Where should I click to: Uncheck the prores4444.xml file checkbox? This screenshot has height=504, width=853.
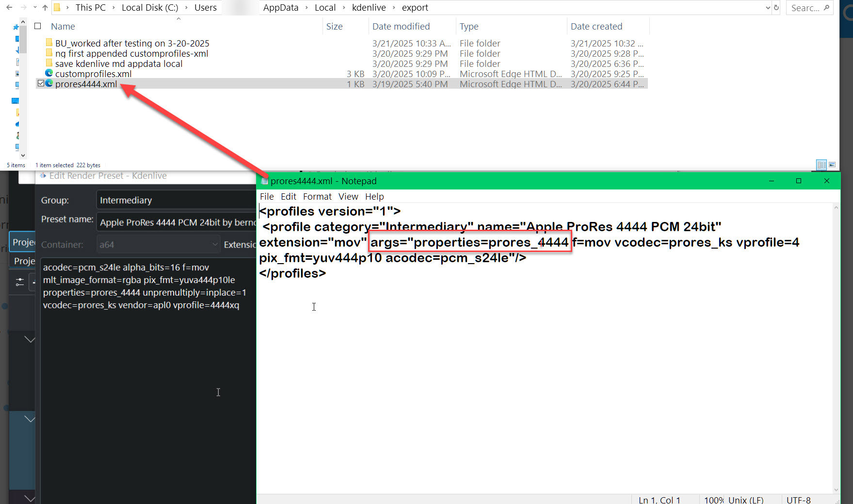pos(41,83)
